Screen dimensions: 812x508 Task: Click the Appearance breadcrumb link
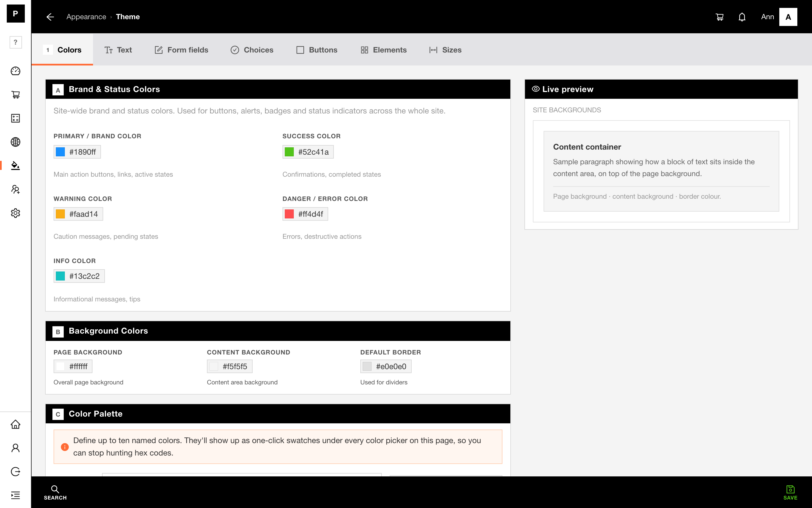[x=86, y=17]
